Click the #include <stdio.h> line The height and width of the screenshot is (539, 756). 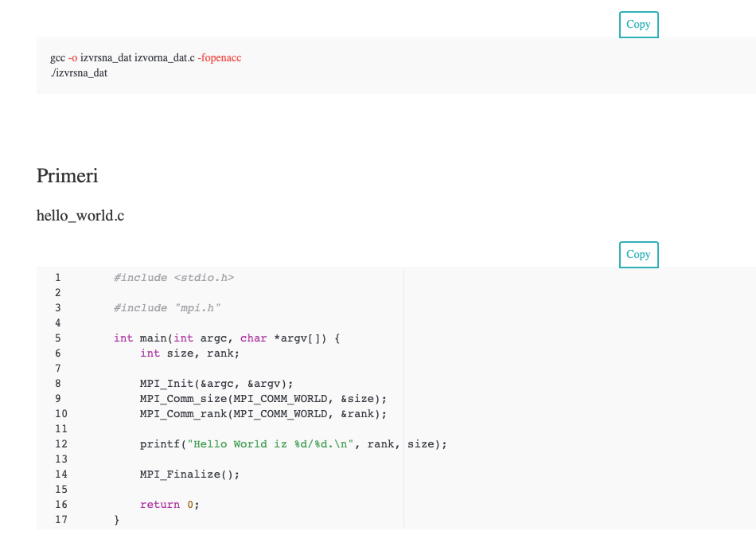coord(175,277)
